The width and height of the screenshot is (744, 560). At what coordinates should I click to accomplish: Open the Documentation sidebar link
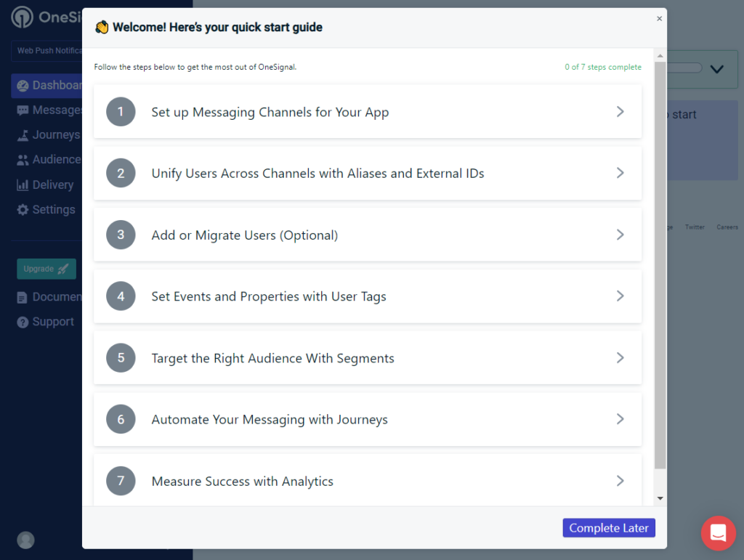(x=49, y=297)
